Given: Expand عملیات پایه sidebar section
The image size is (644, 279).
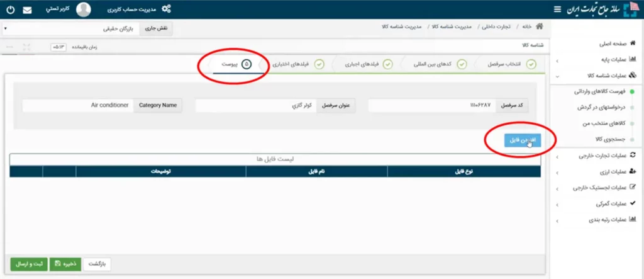Looking at the screenshot, I should point(618,59).
